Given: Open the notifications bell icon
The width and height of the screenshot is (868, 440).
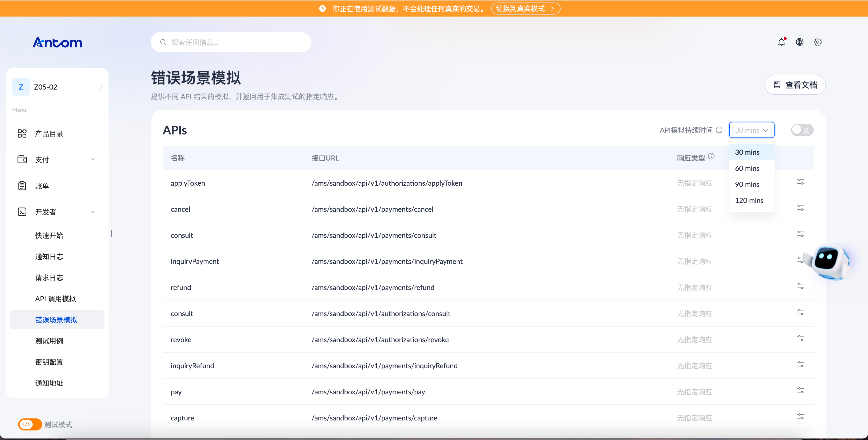Looking at the screenshot, I should pos(781,42).
